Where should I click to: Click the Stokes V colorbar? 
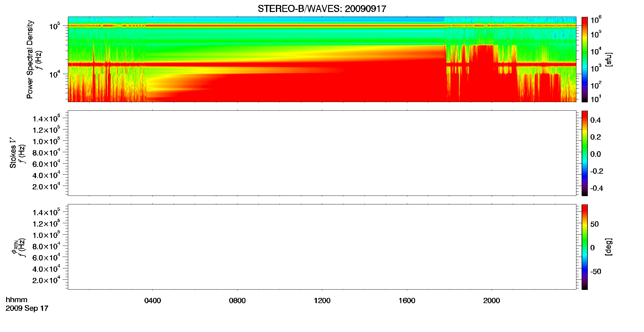(585, 153)
